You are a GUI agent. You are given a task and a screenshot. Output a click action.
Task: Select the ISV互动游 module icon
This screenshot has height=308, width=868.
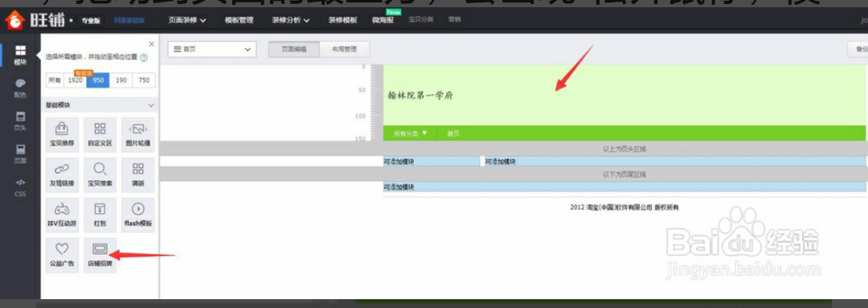[62, 216]
